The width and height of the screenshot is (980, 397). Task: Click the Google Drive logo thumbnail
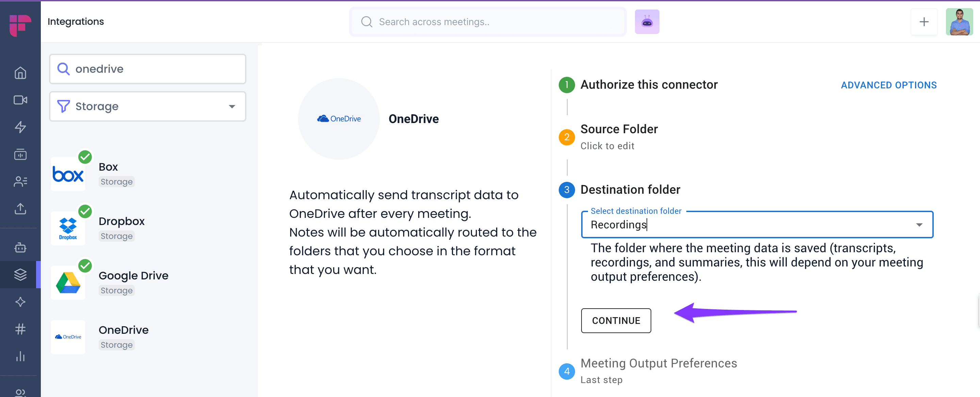click(68, 283)
